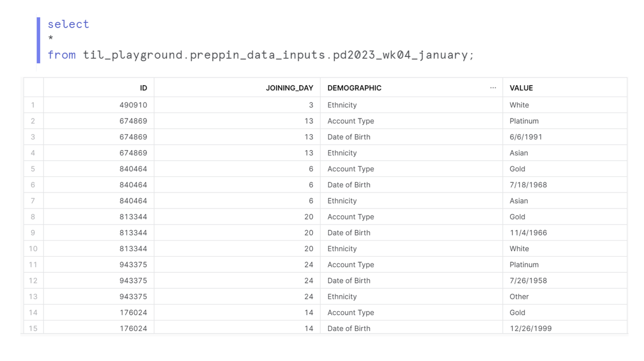Click the asterisk line in the SQL editor
This screenshot has height=361, width=644.
pyautogui.click(x=51, y=38)
